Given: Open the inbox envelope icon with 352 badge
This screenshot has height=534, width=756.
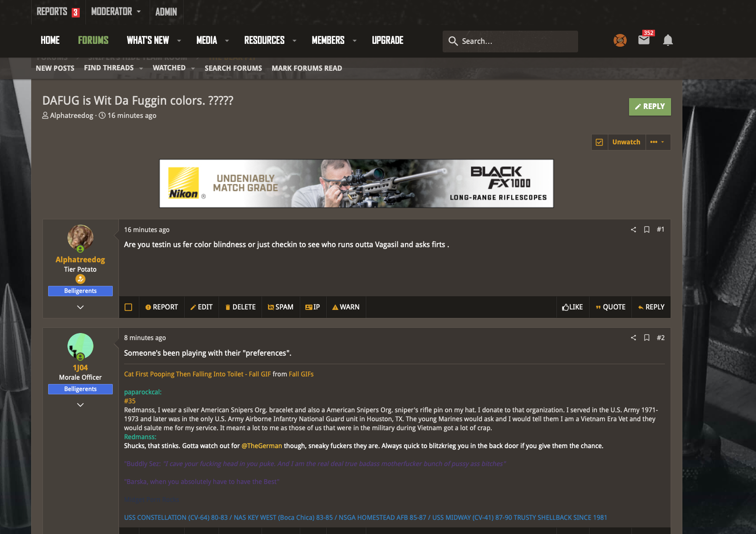Looking at the screenshot, I should click(644, 40).
